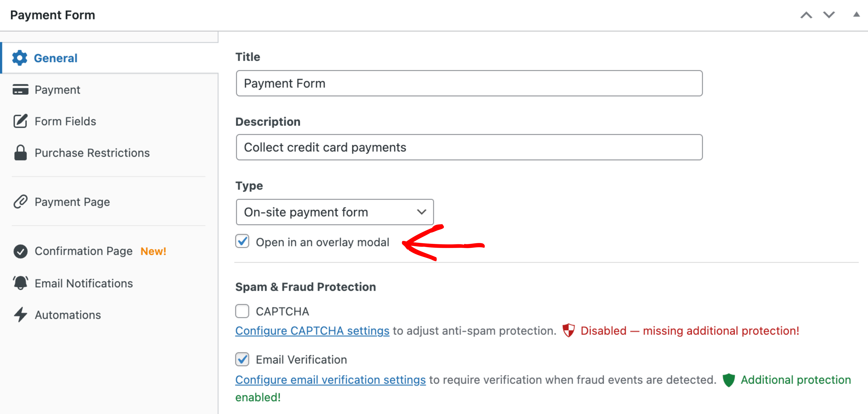The width and height of the screenshot is (868, 414).
Task: Switch to the Payment tab
Action: click(x=57, y=90)
